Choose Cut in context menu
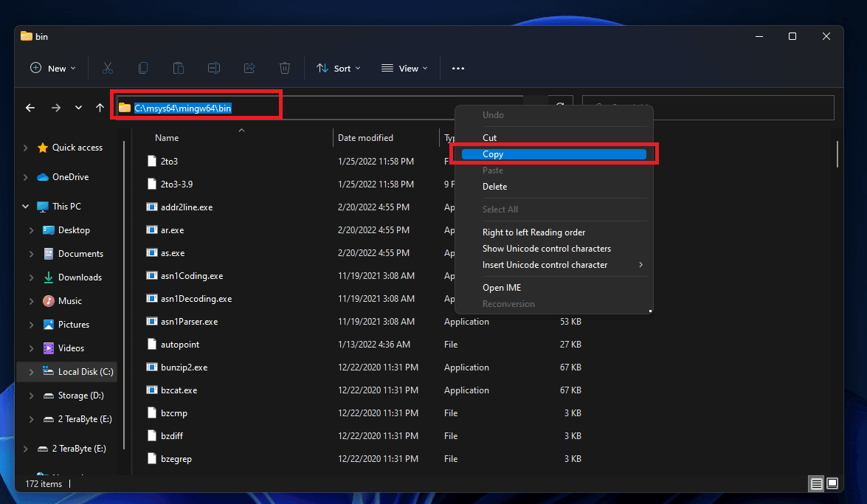Image resolution: width=867 pixels, height=504 pixels. (489, 138)
